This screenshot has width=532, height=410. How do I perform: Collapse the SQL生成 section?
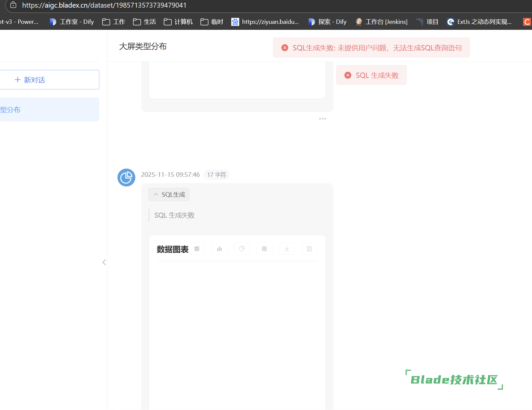[169, 195]
